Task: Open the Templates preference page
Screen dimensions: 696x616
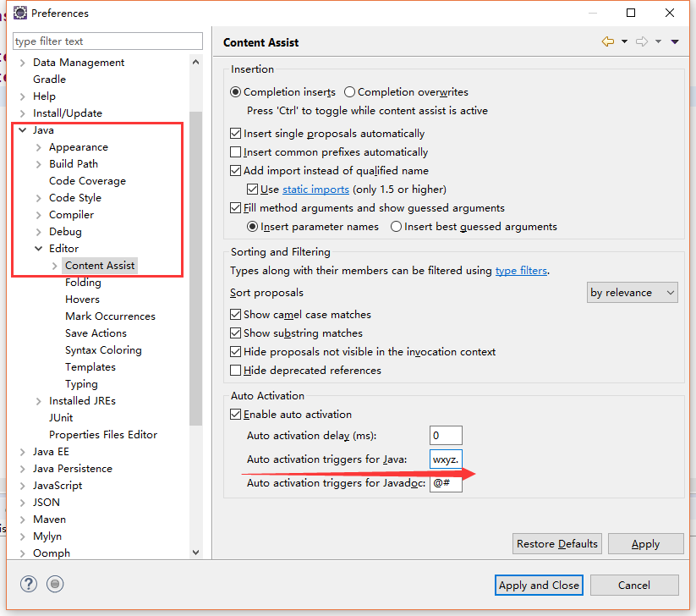Action: pyautogui.click(x=90, y=367)
